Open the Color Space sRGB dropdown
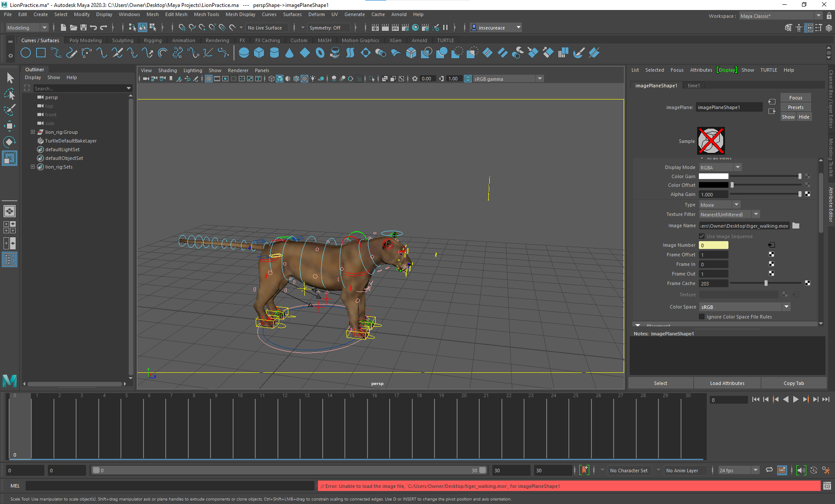Screen dimensions: 835x504 click(744, 307)
